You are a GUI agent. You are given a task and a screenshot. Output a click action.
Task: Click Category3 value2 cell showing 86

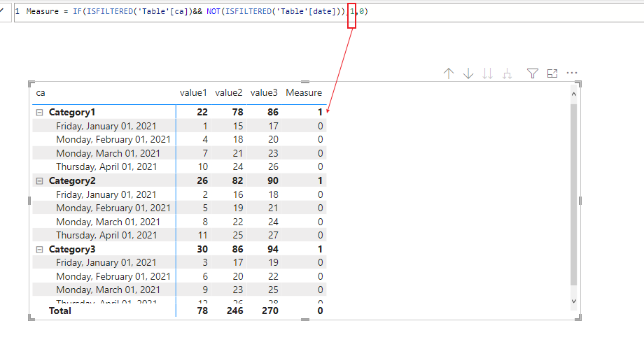click(x=237, y=250)
